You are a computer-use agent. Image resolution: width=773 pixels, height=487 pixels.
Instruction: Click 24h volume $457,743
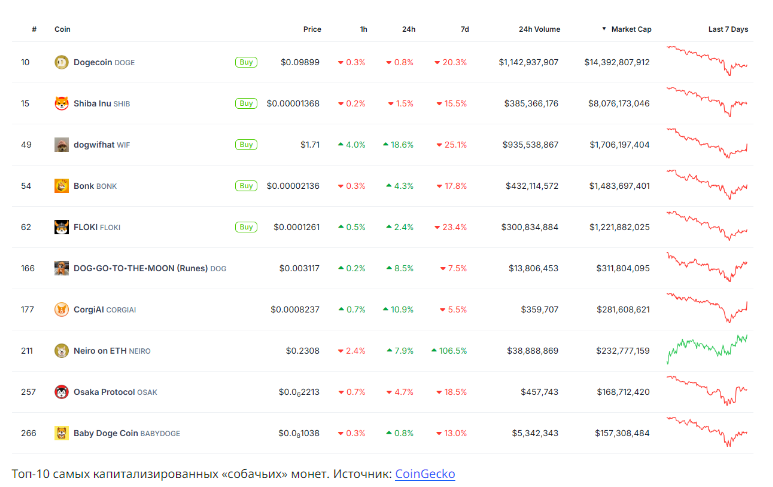(539, 392)
